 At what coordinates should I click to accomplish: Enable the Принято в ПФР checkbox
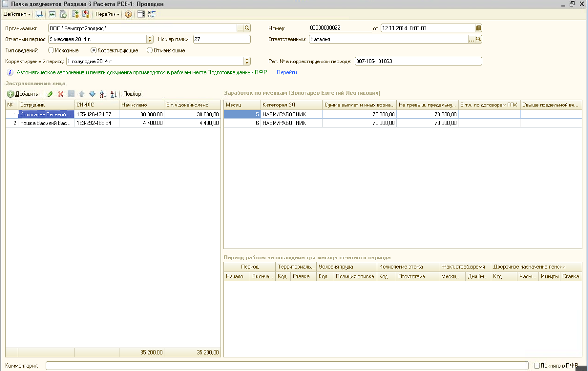537,365
